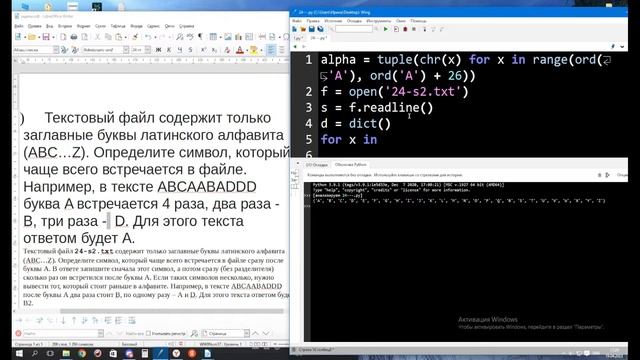This screenshot has width=640, height=360.
Task: Open the Таблица menu in Writer
Action: click(x=118, y=26)
